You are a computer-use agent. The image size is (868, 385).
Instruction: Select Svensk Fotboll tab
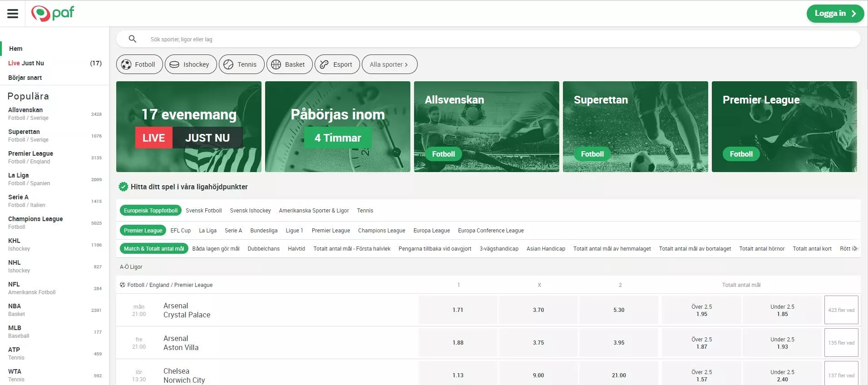coord(204,211)
